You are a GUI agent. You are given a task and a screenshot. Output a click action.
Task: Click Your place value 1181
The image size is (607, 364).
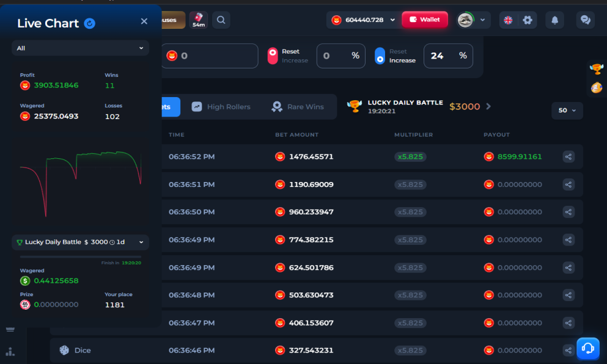[114, 305]
